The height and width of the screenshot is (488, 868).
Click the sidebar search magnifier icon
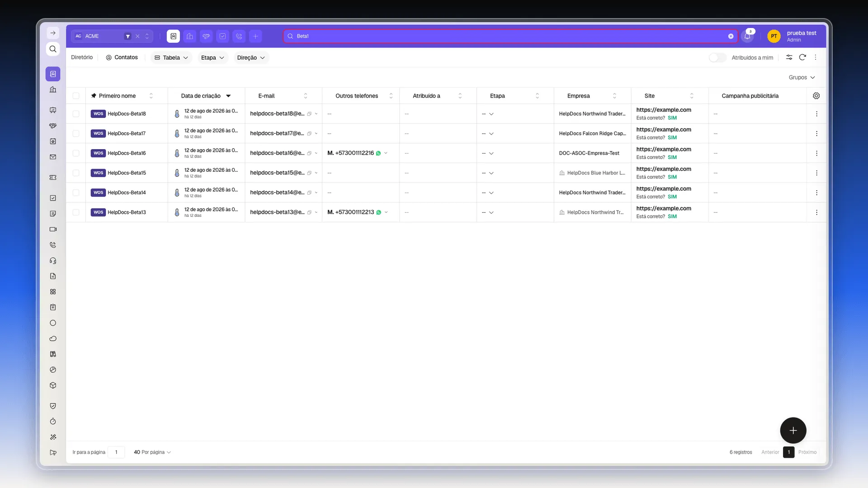point(53,49)
